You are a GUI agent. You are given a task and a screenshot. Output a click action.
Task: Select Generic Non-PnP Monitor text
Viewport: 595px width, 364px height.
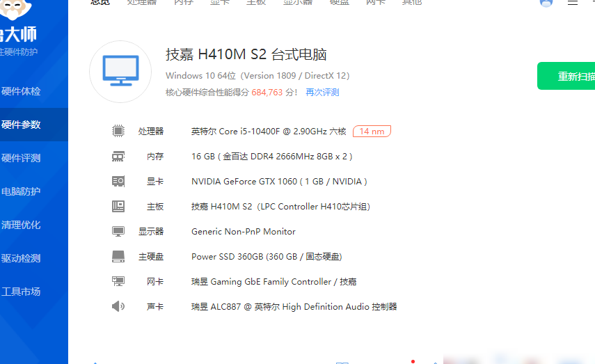tap(244, 232)
